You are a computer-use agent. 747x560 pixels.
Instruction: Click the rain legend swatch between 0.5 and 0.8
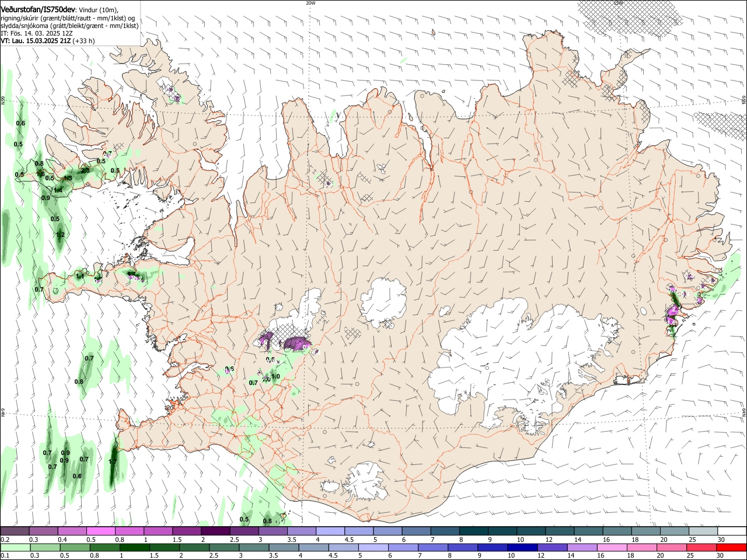coord(75,548)
